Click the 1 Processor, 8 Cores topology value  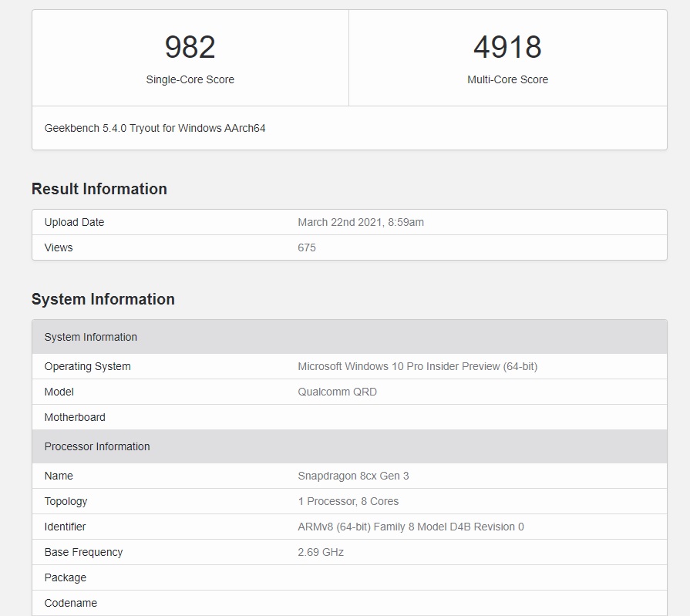click(x=348, y=501)
